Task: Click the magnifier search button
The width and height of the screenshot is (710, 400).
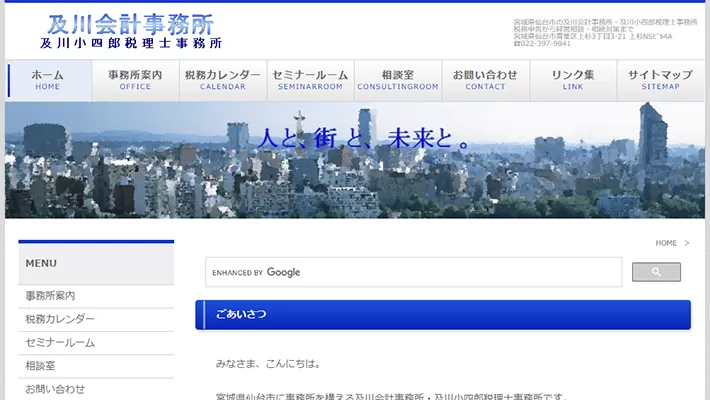Action: click(656, 272)
